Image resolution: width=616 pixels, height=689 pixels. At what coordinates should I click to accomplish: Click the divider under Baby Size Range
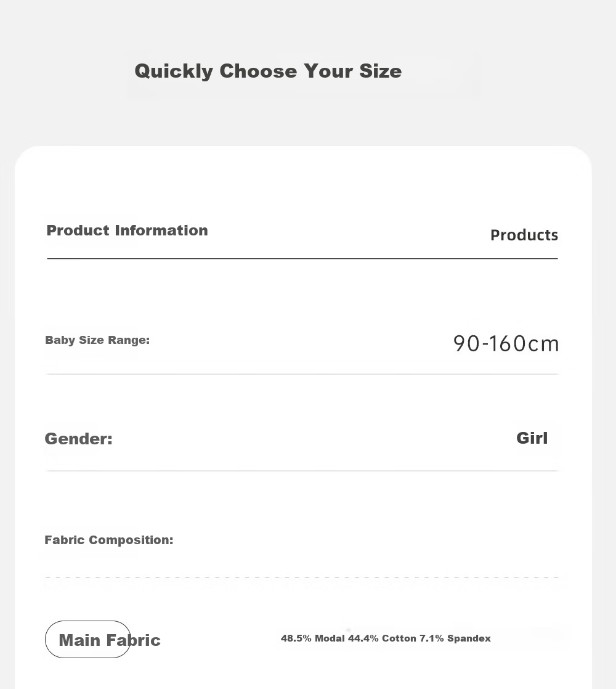[x=302, y=374]
